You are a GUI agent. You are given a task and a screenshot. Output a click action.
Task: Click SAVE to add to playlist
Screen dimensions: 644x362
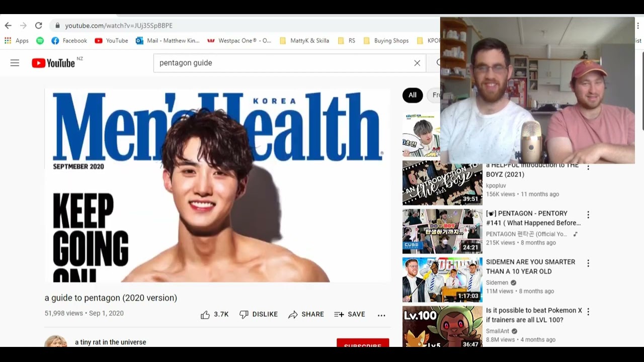click(350, 314)
